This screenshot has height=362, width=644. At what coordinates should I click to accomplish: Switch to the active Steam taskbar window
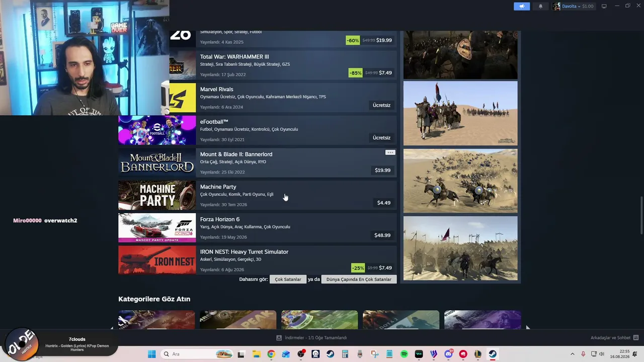point(493,354)
